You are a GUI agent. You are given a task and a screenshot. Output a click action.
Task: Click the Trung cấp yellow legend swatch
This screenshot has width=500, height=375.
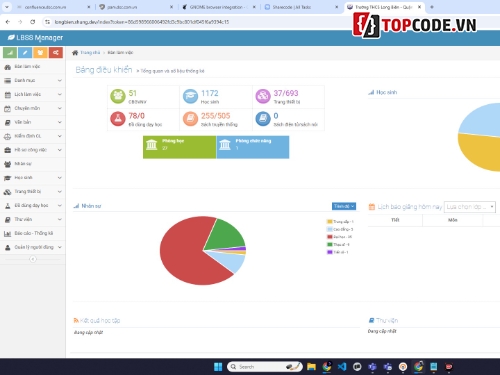click(330, 222)
